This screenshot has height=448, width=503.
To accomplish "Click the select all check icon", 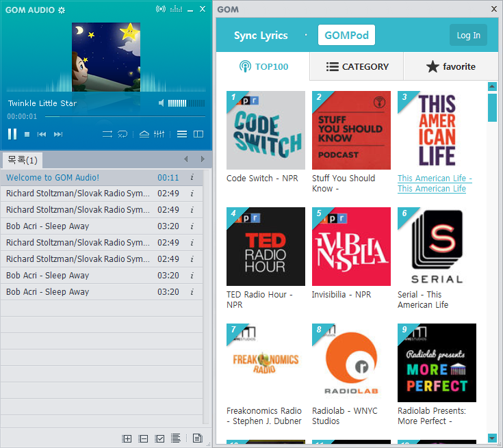I will tap(159, 438).
